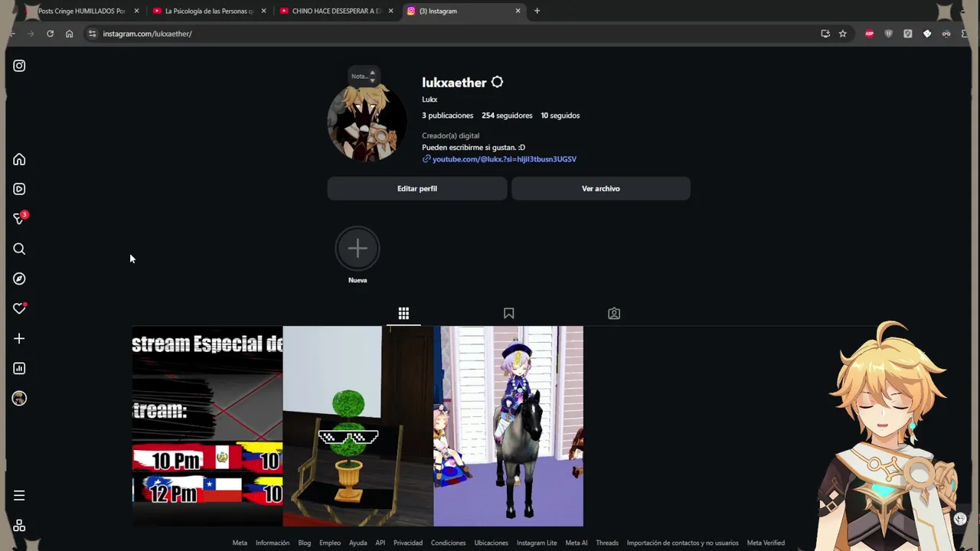
Task: Click the address bar URL instagram.com/lukxaether/
Action: coord(148,34)
